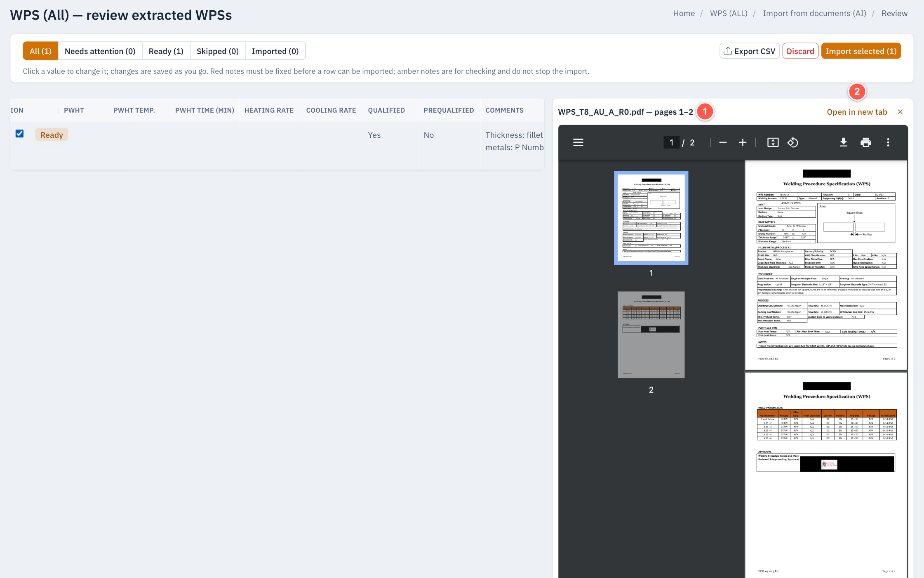The height and width of the screenshot is (578, 924).
Task: Open the PDF viewer more-actions menu
Action: coord(888,143)
